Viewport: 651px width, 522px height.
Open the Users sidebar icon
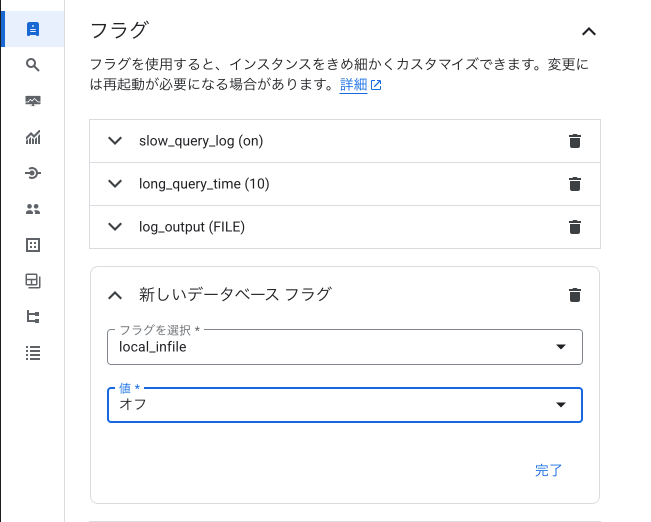point(33,209)
